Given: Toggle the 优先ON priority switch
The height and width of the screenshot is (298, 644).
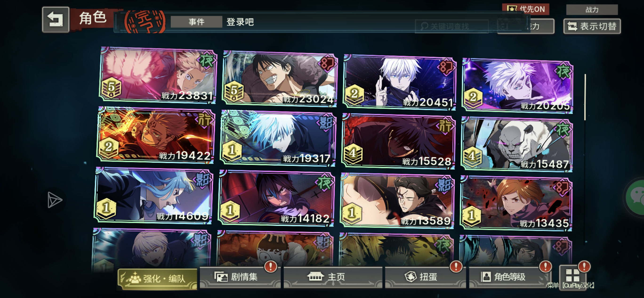Looking at the screenshot, I should coord(526,9).
